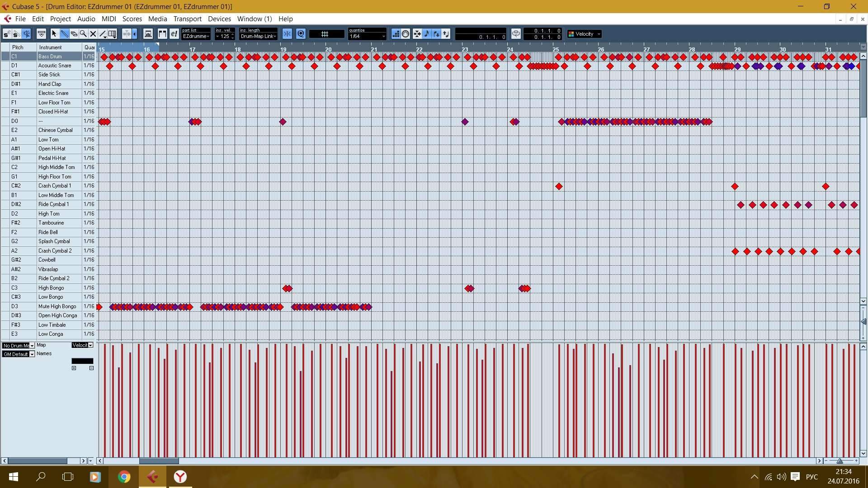Select the Erase tool
Screen dimensions: 868x488
[74, 34]
